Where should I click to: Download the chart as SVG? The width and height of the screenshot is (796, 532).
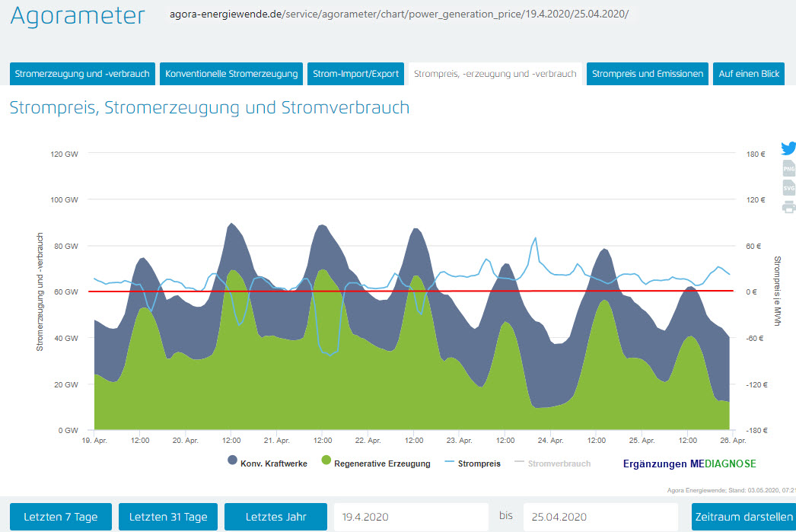(x=788, y=187)
